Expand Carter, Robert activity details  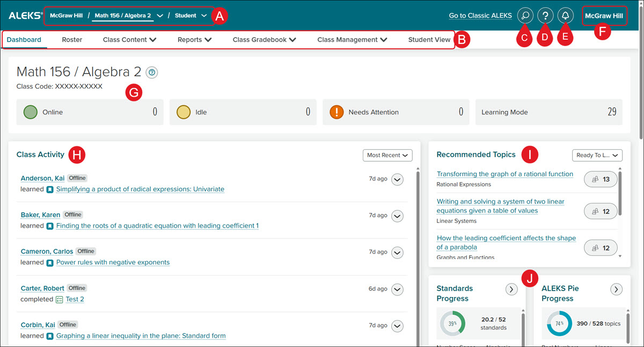pyautogui.click(x=397, y=290)
